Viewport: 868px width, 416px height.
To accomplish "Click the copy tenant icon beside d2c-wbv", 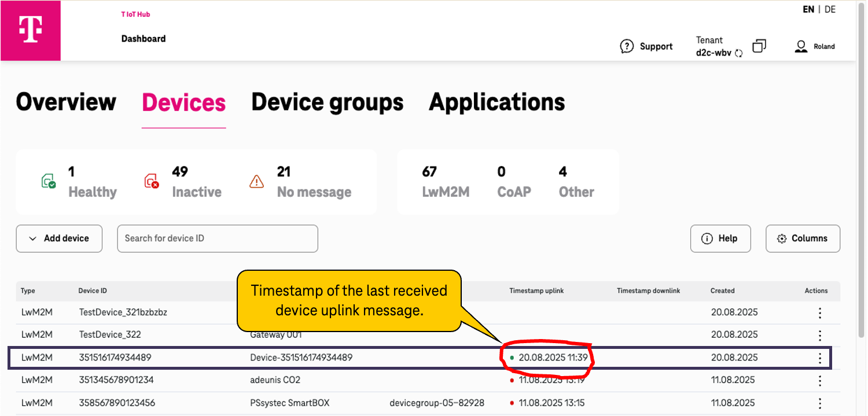I will click(x=759, y=45).
